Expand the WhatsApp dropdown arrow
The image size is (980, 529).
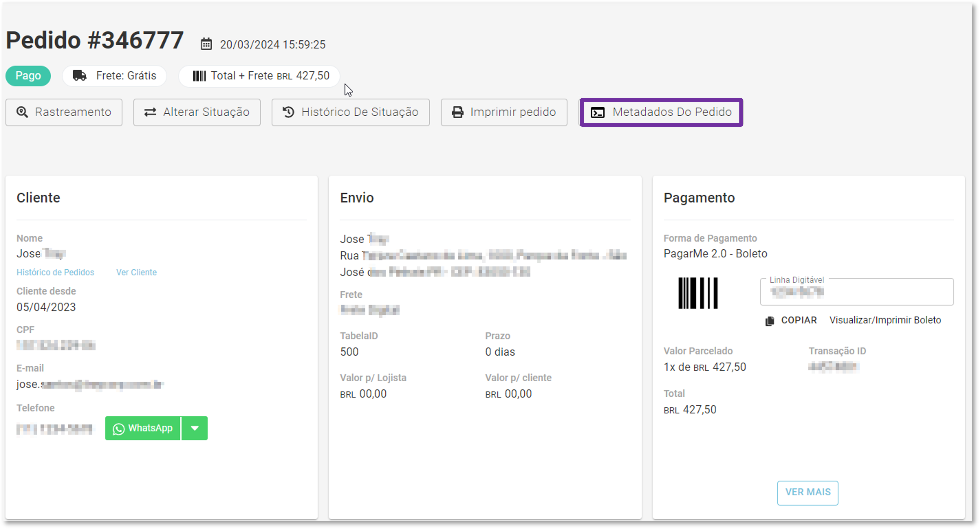point(195,428)
